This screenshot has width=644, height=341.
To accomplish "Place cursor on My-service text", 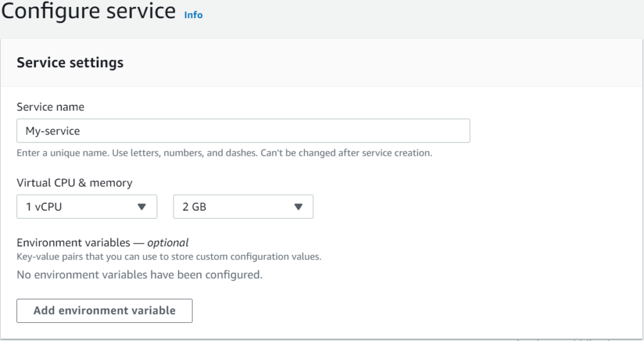I will (53, 131).
